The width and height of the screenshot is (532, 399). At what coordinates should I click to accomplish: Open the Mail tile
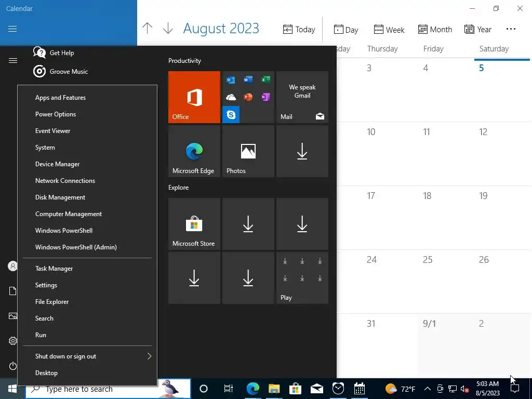click(x=302, y=97)
